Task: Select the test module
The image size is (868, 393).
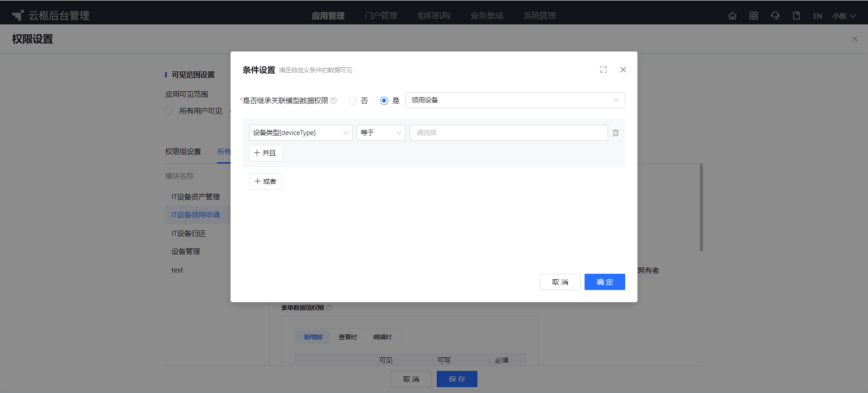Action: click(x=177, y=270)
